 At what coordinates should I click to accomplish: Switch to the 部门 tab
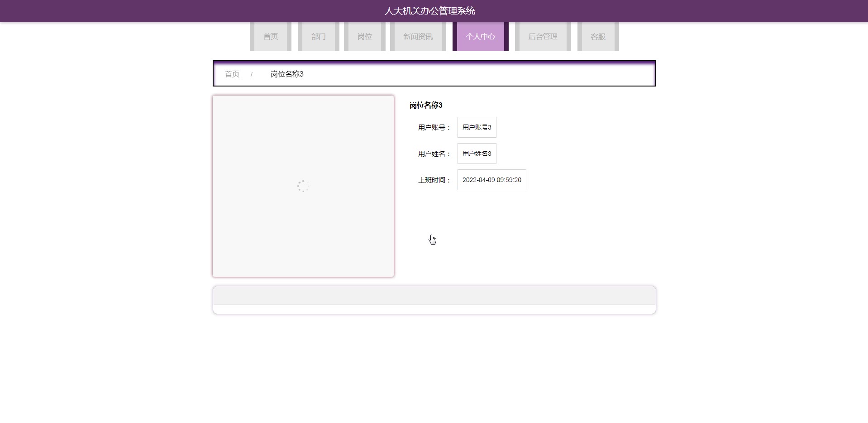click(x=319, y=37)
